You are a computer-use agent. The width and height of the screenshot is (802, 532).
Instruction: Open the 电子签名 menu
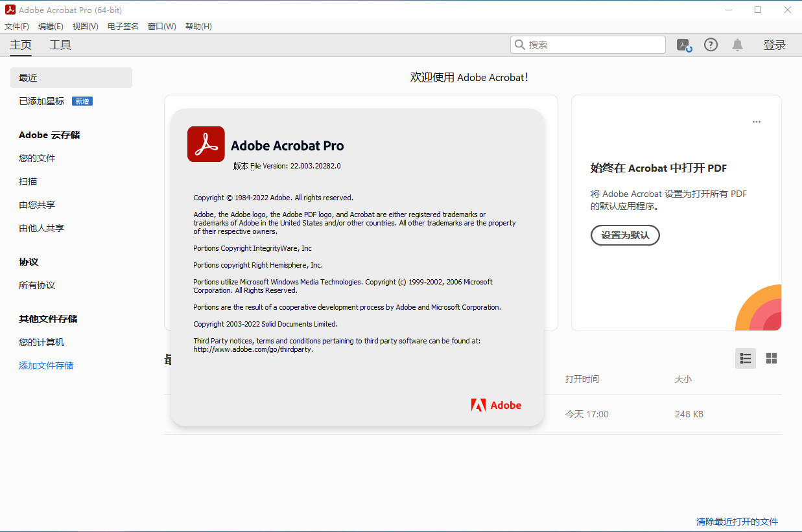pos(123,27)
